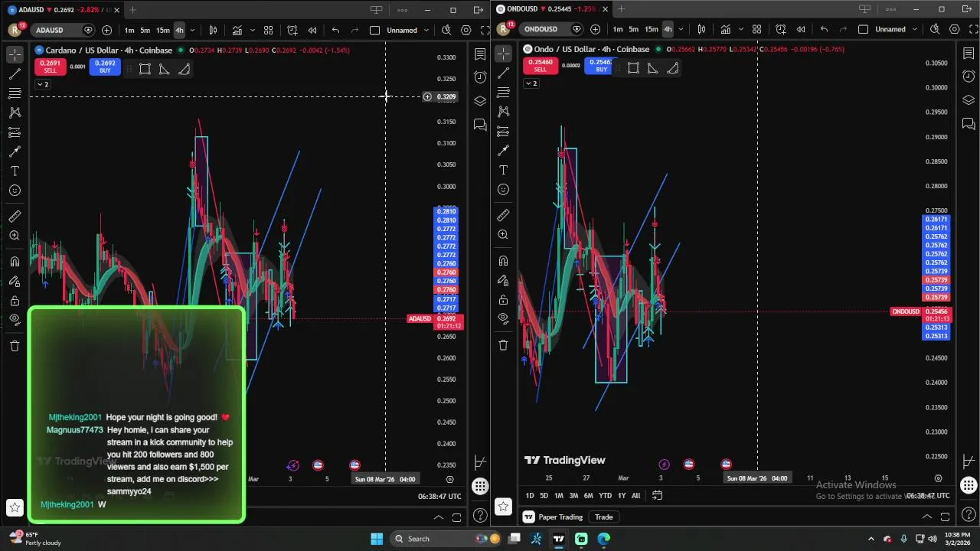
Task: Toggle magnet mode in ONDOUSD left toolbar
Action: coord(503,261)
